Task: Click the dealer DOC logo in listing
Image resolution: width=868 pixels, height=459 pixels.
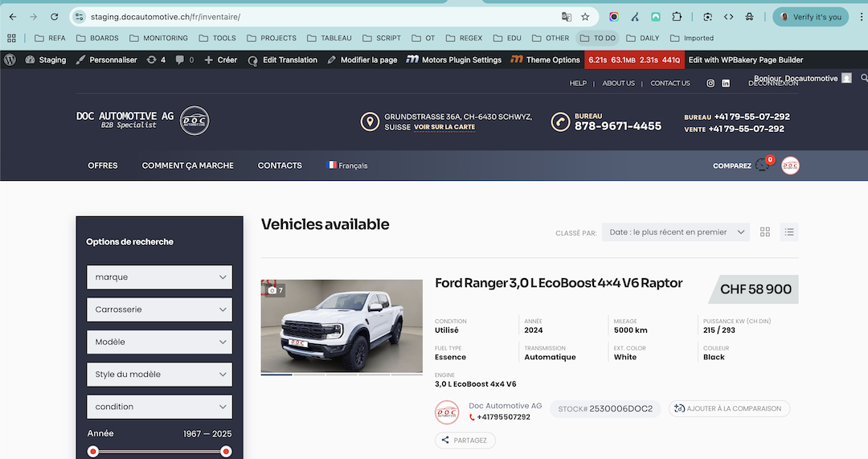Action: pos(447,412)
